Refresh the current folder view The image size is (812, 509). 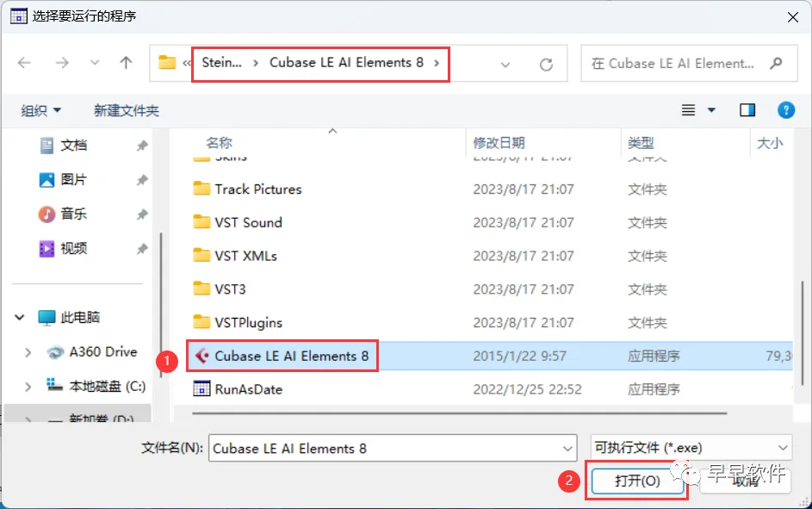(546, 65)
